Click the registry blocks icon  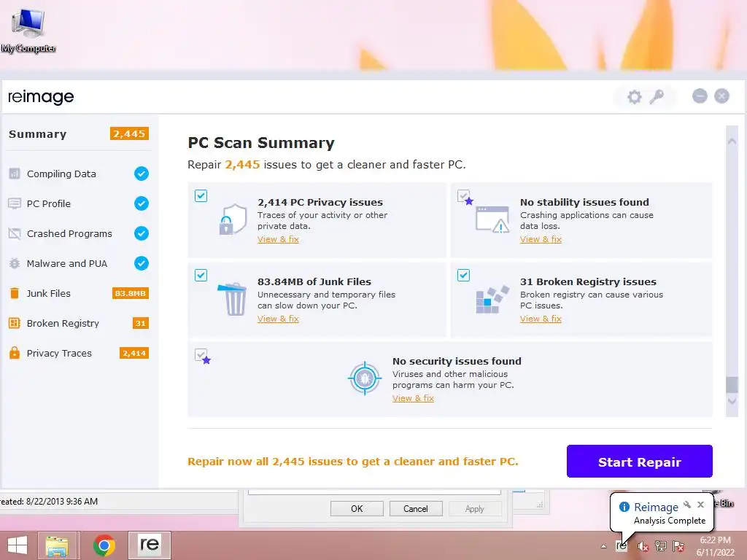click(492, 300)
